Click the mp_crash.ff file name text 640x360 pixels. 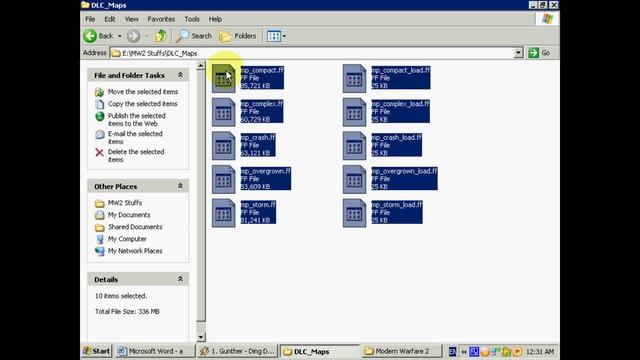258,138
